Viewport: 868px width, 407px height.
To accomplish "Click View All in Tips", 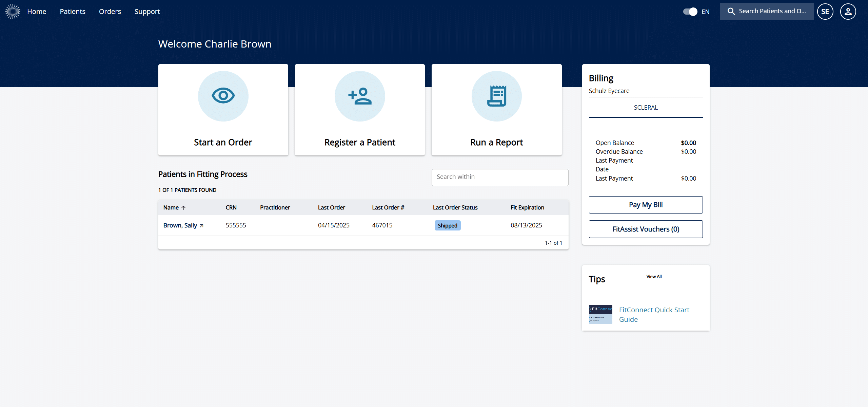I will click(x=654, y=277).
